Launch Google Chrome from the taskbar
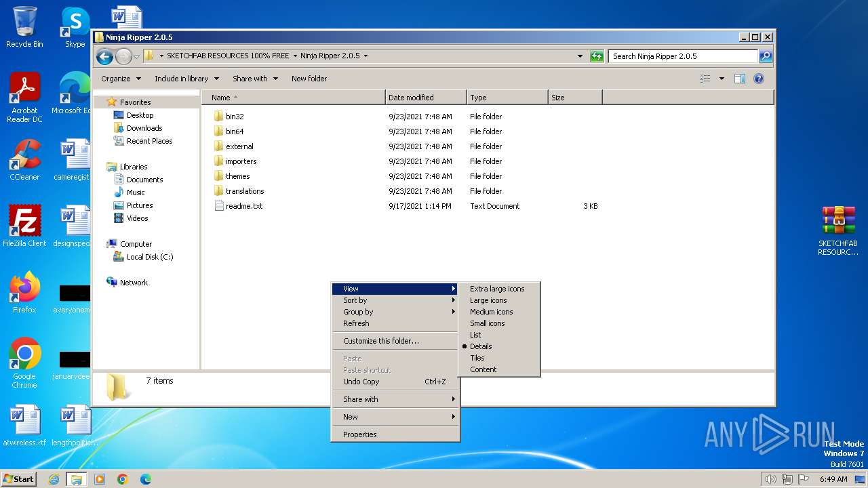The width and height of the screenshot is (868, 488). coord(123,479)
